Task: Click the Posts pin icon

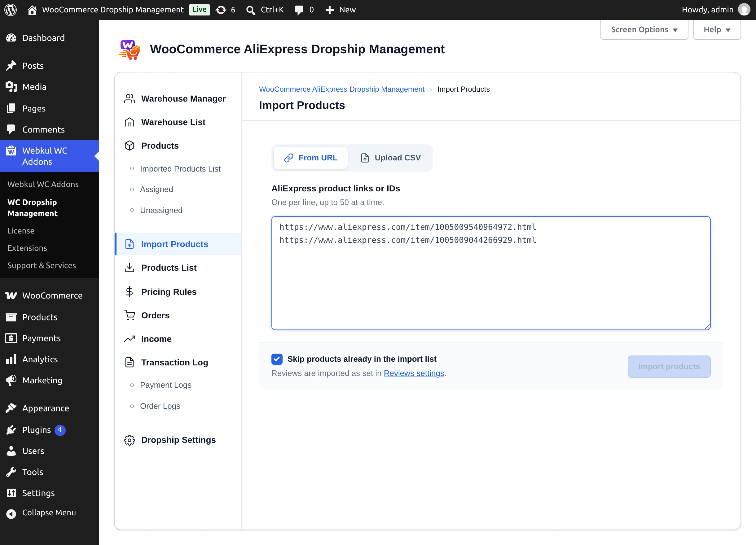Action: pyautogui.click(x=11, y=66)
